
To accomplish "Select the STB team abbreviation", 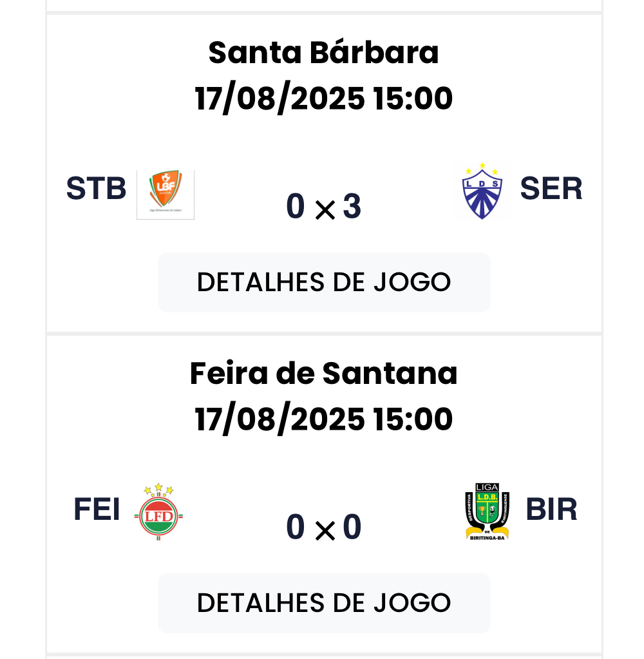I will click(x=96, y=188).
